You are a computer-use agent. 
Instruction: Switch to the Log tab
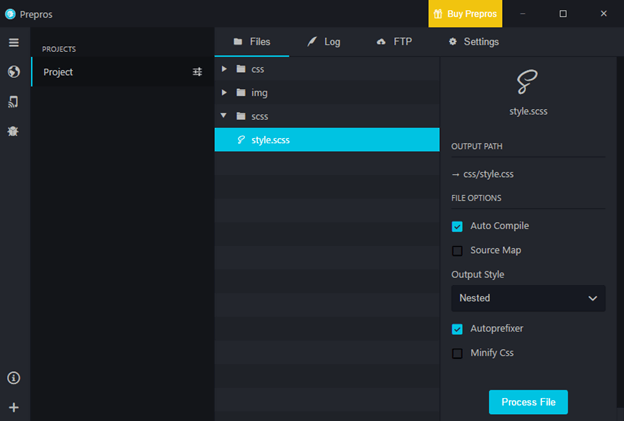tap(324, 42)
